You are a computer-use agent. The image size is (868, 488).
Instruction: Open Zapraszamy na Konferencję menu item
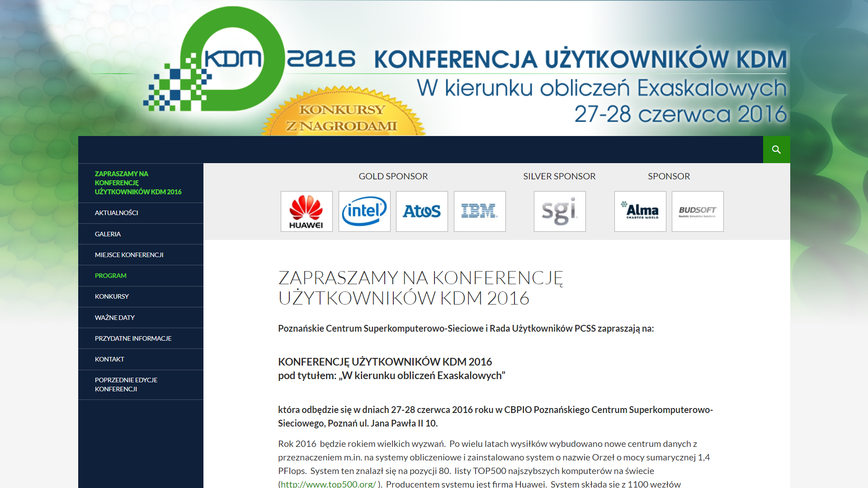tap(141, 183)
